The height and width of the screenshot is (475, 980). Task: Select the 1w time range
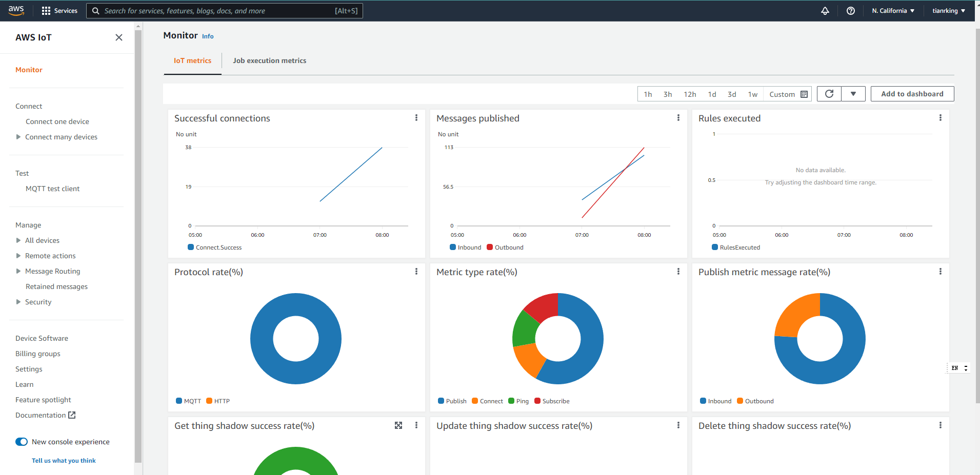752,94
